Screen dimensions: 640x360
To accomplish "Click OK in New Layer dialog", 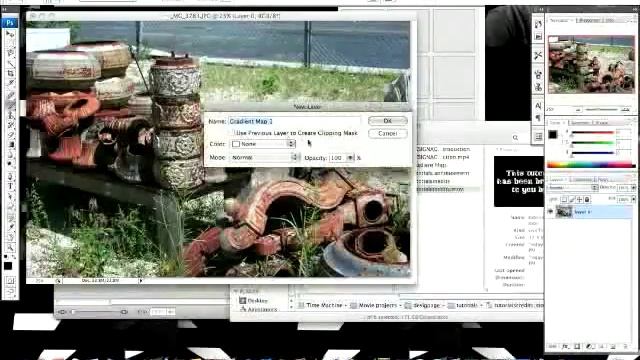I will coord(387,121).
